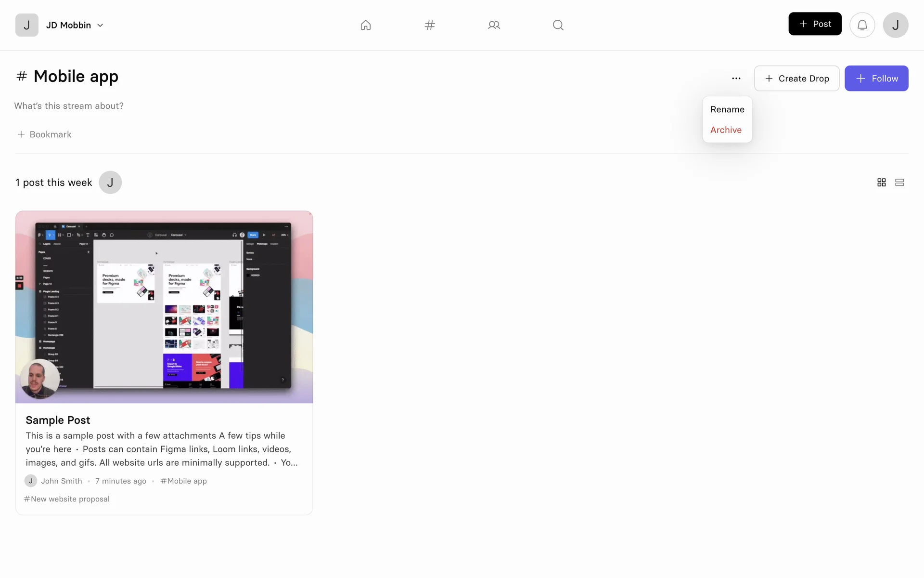This screenshot has width=924, height=578.
Task: Go to the Home feed icon
Action: pos(366,25)
